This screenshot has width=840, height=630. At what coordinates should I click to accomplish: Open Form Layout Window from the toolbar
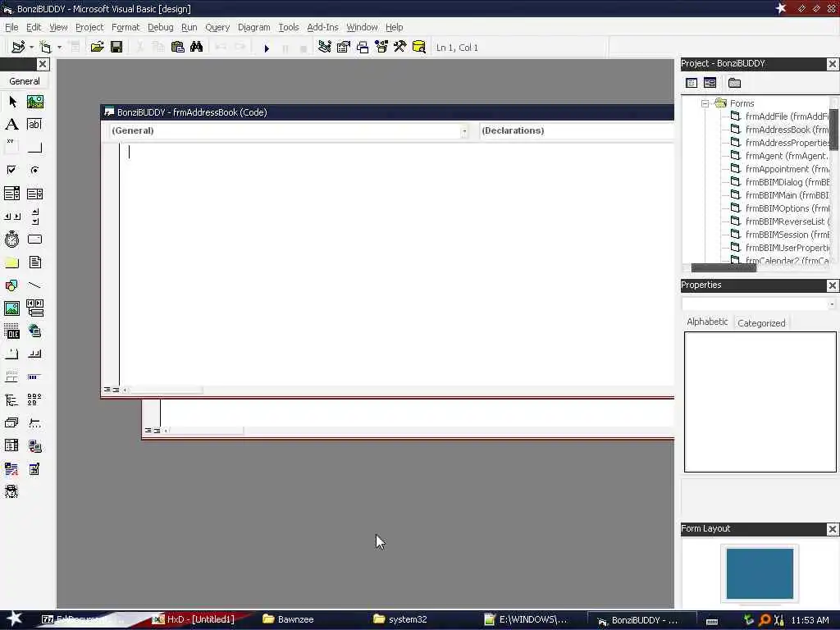[x=362, y=47]
